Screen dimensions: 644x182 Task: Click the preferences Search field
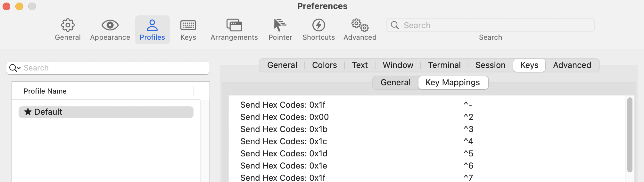click(490, 25)
